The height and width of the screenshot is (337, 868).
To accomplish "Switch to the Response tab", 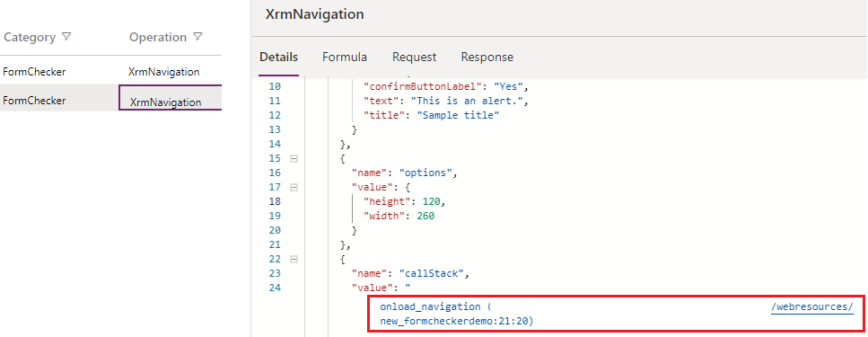I will pos(487,58).
